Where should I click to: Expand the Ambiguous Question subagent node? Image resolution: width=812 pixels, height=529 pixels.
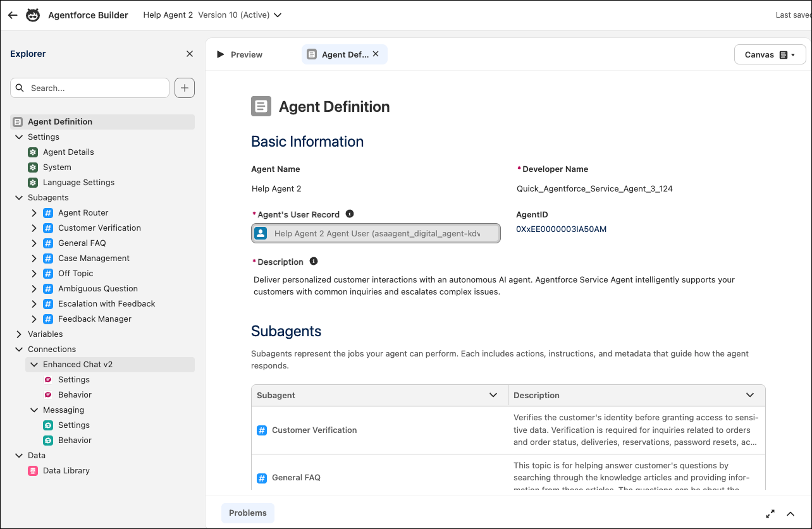click(34, 289)
